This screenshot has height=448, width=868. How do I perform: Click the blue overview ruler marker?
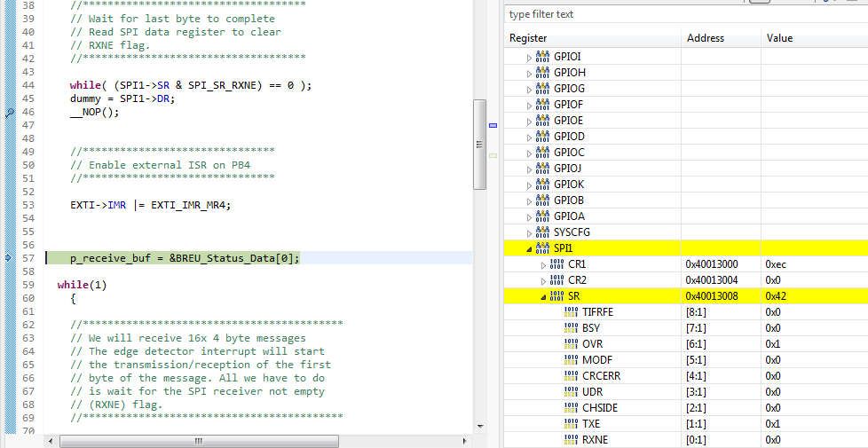[x=493, y=126]
